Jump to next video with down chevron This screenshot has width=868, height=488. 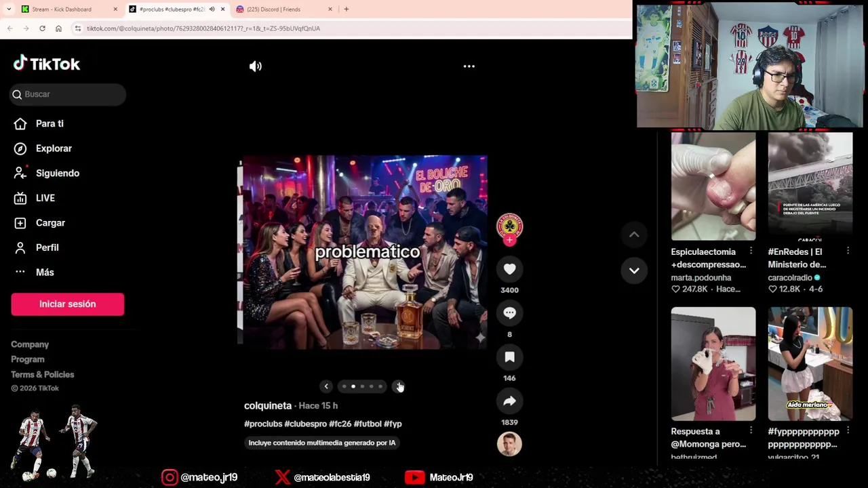coord(634,270)
